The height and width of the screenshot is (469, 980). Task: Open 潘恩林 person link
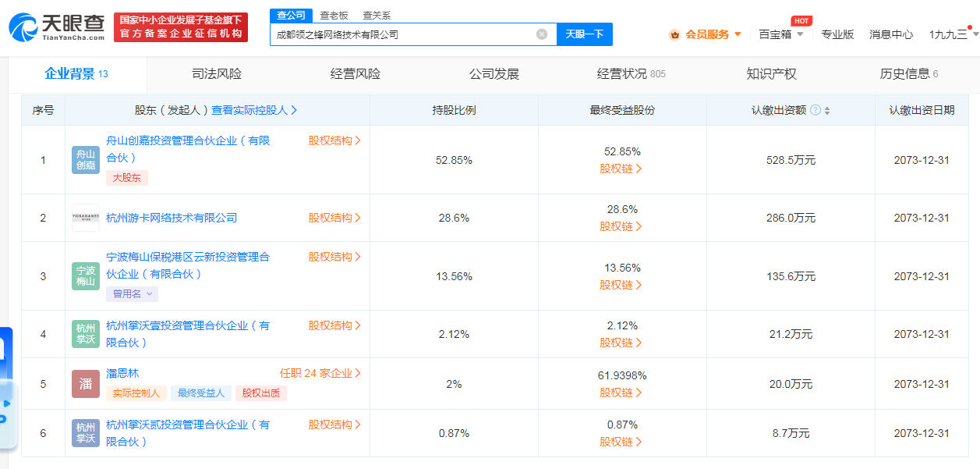coord(122,373)
